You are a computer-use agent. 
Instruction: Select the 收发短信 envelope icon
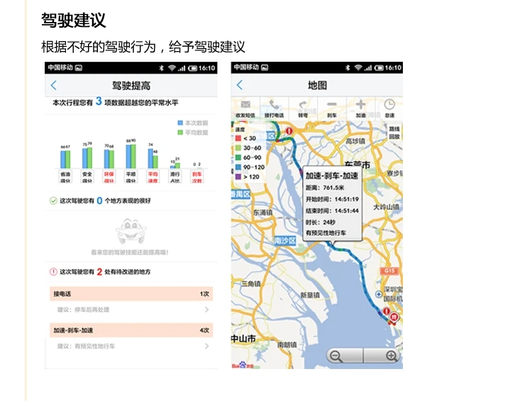point(245,104)
